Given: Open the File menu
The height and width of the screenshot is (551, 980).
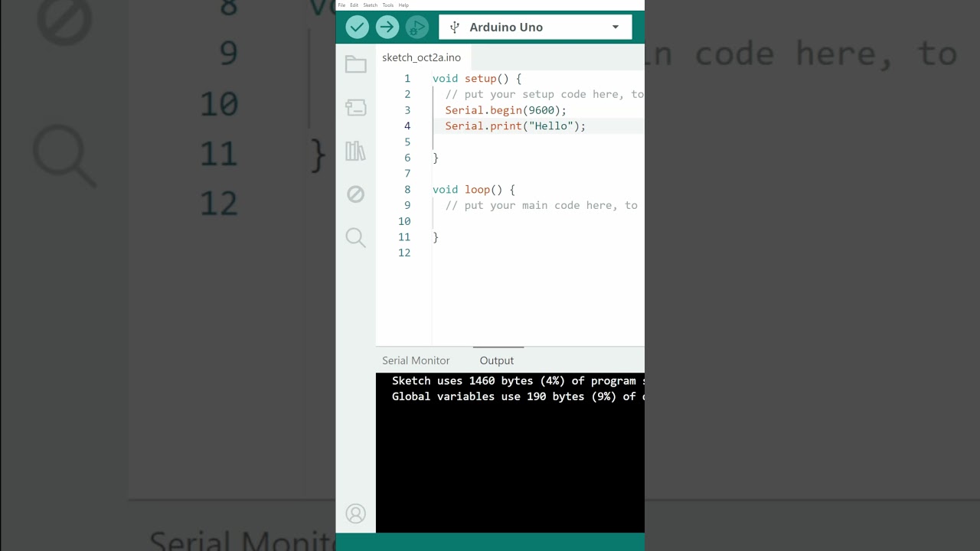Looking at the screenshot, I should tap(342, 5).
